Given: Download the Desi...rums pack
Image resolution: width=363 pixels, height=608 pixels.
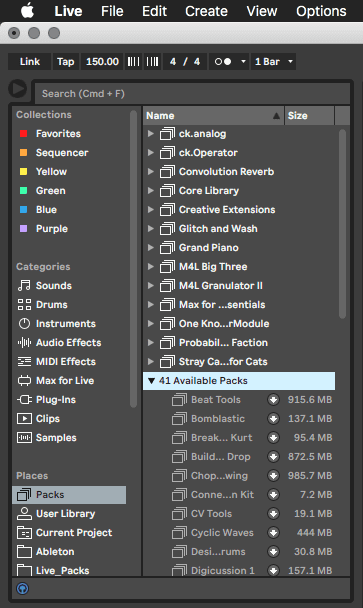Looking at the screenshot, I should click(273, 552).
